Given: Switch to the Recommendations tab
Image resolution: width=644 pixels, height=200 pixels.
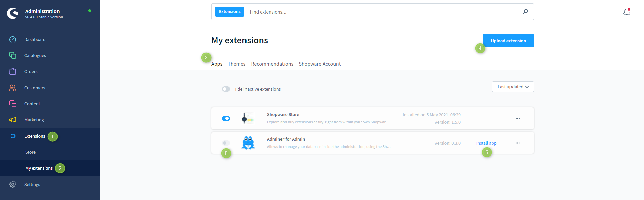Looking at the screenshot, I should 272,64.
